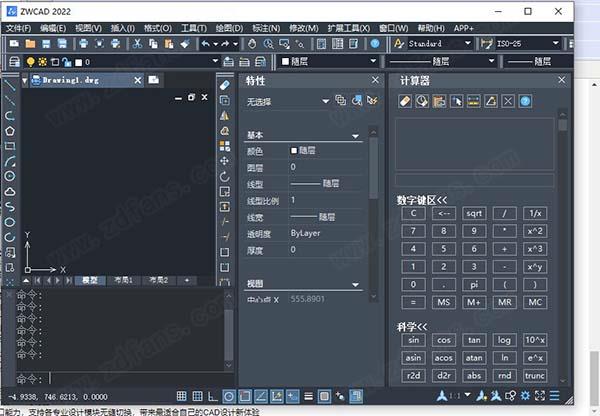
Task: Click the Copy icon in toolbar
Action: [x=153, y=44]
